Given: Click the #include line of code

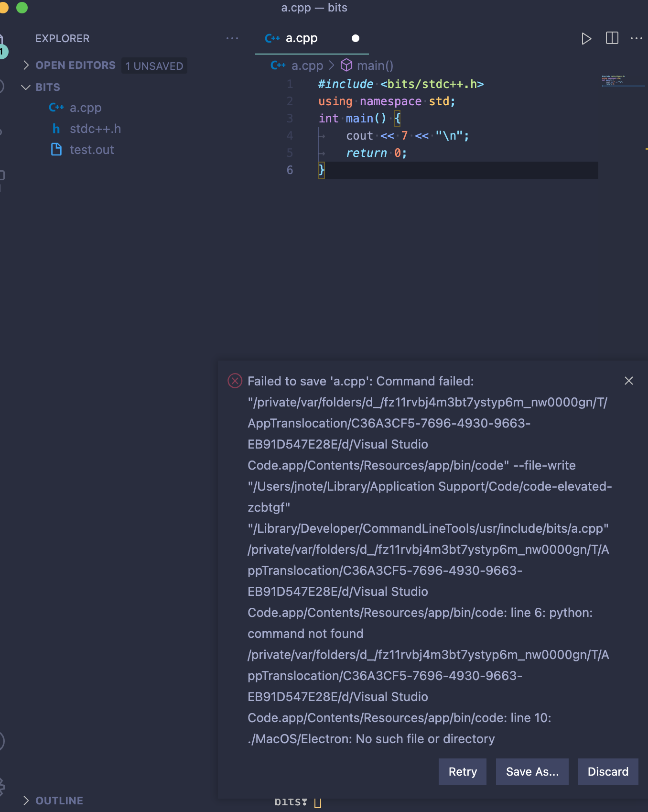Looking at the screenshot, I should (401, 84).
